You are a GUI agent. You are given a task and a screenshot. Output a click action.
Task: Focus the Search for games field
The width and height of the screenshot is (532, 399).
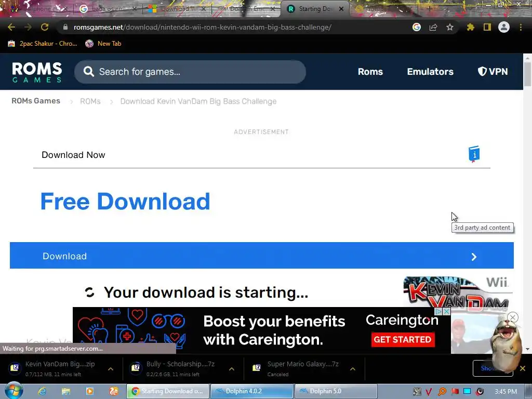[190, 72]
